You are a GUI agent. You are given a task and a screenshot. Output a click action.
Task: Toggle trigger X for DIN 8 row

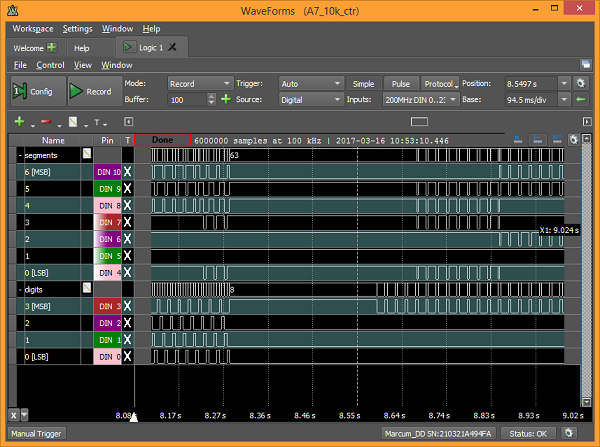127,206
